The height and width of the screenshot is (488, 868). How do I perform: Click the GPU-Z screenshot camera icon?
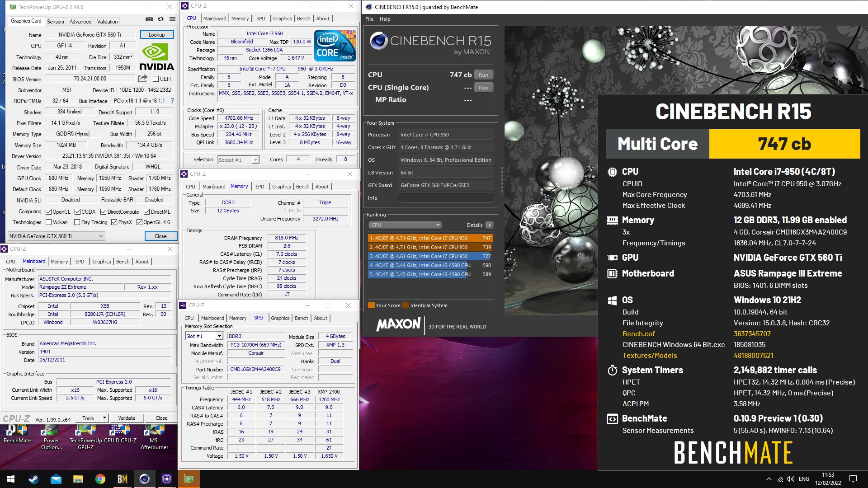(x=149, y=19)
